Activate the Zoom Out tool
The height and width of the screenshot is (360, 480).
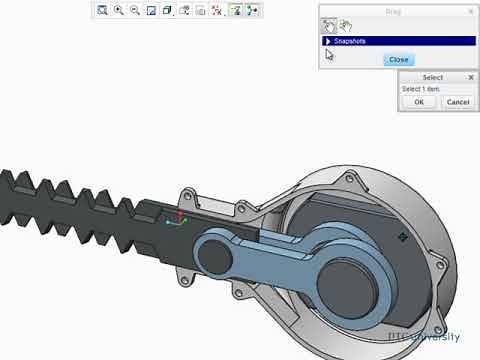click(135, 10)
